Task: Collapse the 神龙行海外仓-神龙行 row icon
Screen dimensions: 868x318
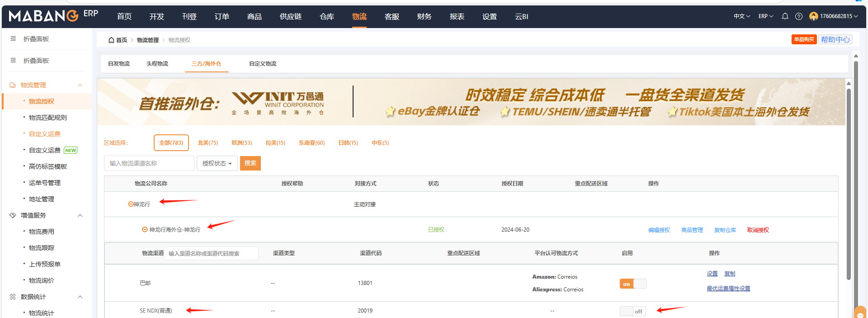Action: pos(145,229)
